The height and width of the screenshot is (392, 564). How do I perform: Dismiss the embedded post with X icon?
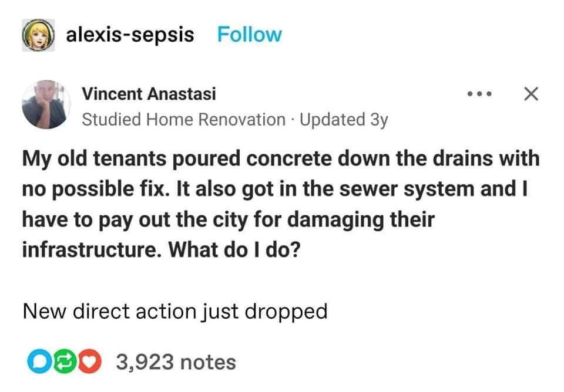pyautogui.click(x=531, y=94)
